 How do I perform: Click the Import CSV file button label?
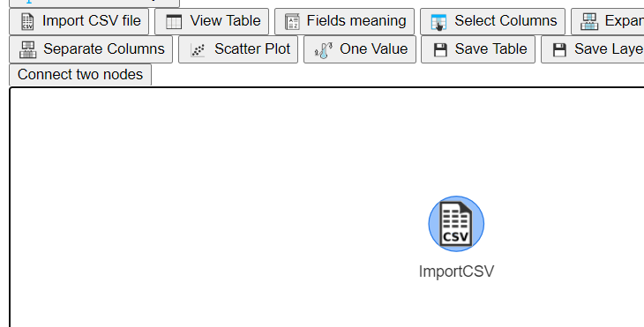(x=92, y=21)
